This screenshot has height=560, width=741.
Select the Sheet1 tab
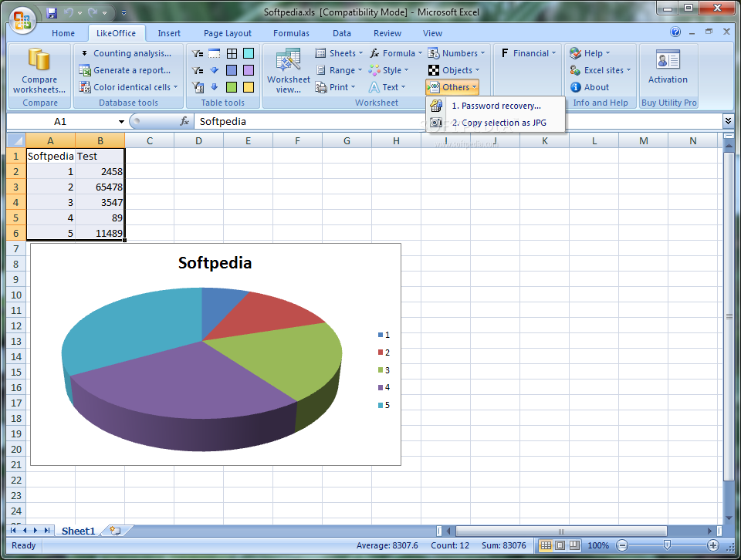78,531
